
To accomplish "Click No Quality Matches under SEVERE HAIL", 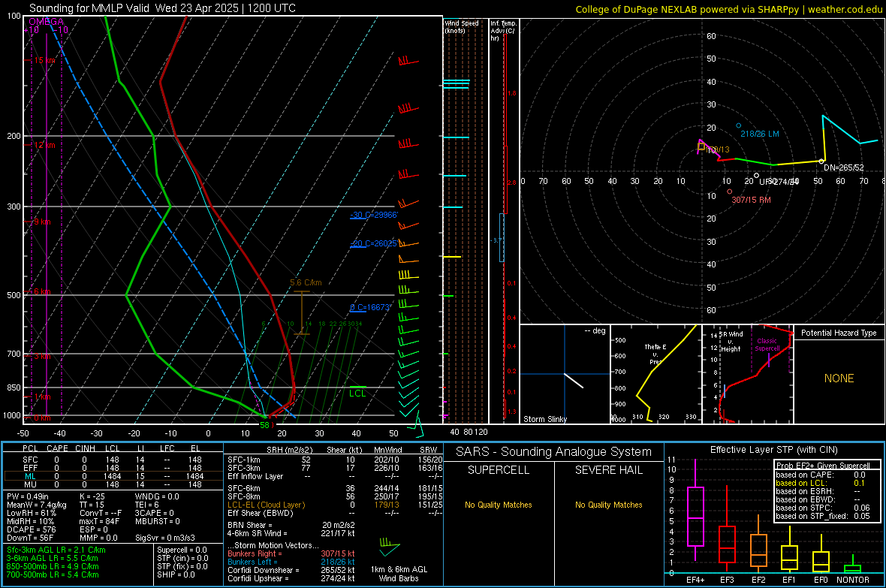I will pos(608,505).
